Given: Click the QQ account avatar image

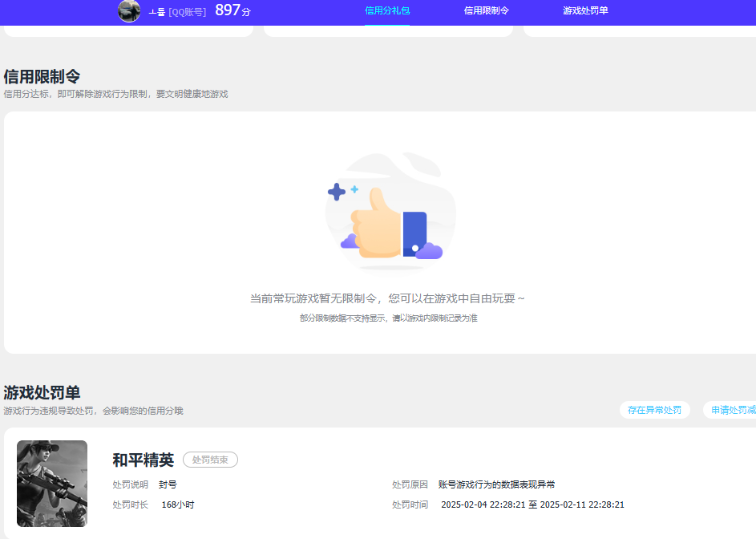Looking at the screenshot, I should tap(128, 12).
